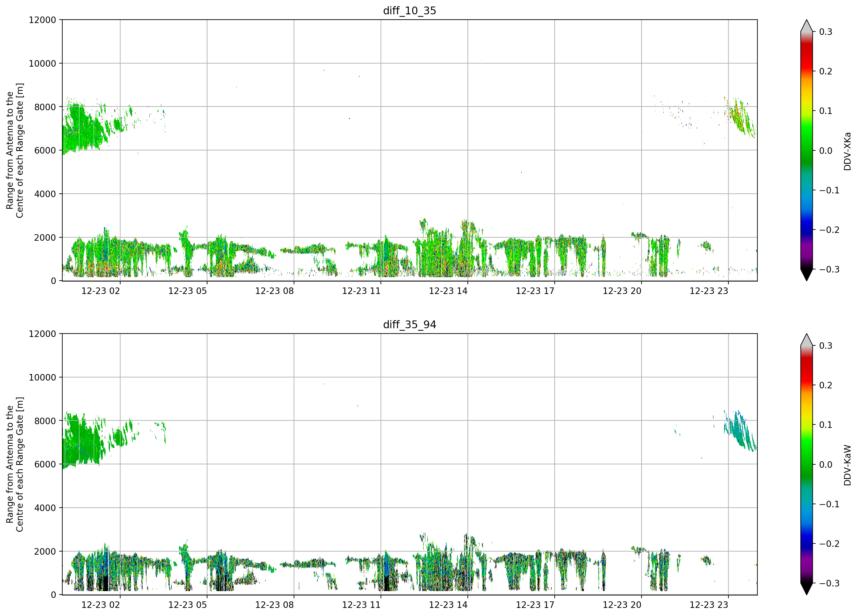Image resolution: width=858 pixels, height=616 pixels.
Task: Click 12-23 14 x-tick in diff_10_35 plot
Action: [x=448, y=291]
